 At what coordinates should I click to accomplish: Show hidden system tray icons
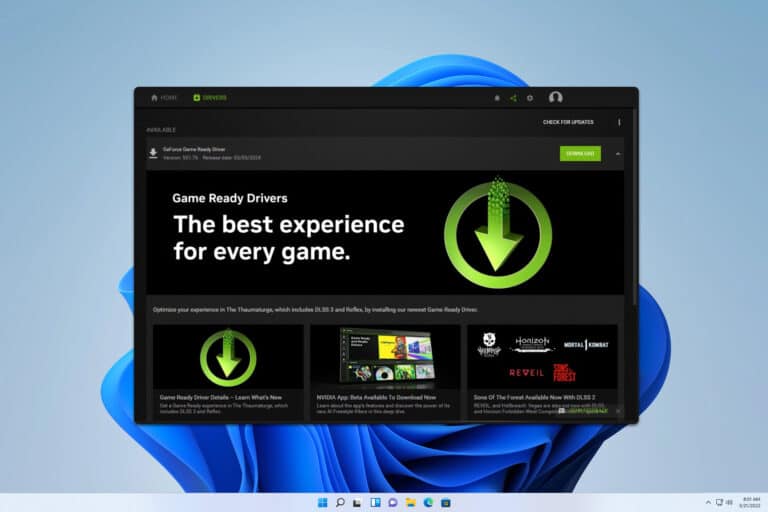[708, 503]
